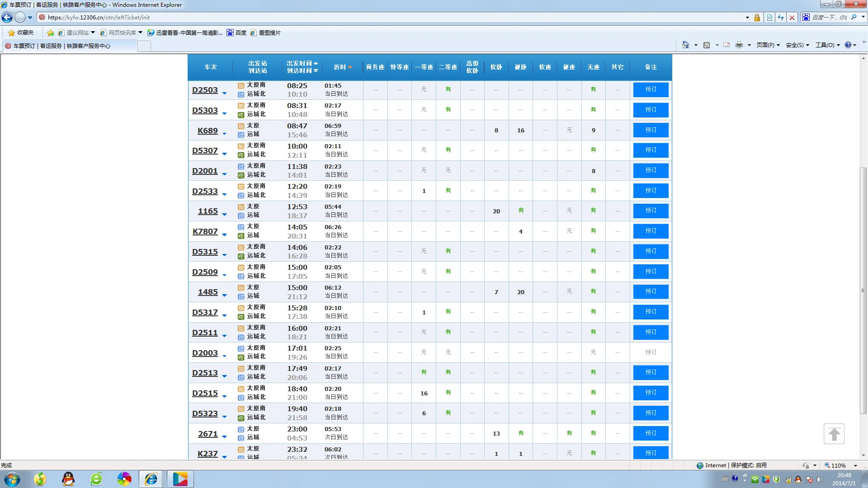Open train number D5315 link
Viewport: 868px width, 488px height.
[x=205, y=252]
